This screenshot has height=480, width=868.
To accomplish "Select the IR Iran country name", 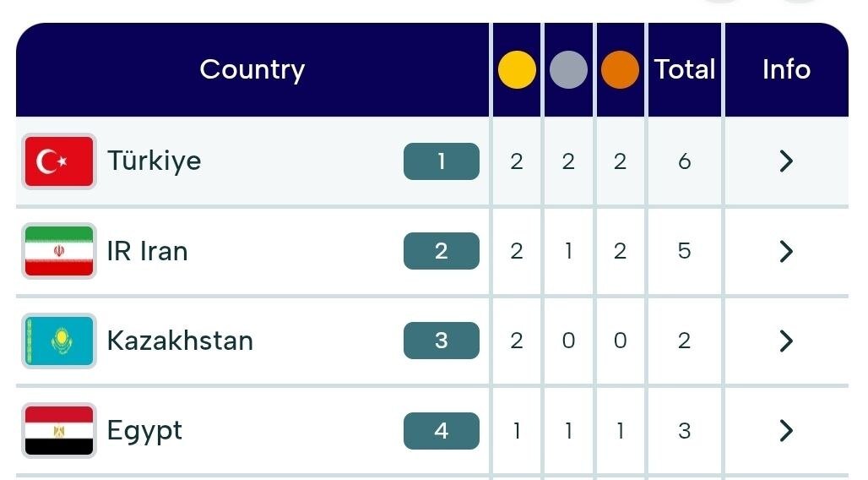I will point(147,251).
